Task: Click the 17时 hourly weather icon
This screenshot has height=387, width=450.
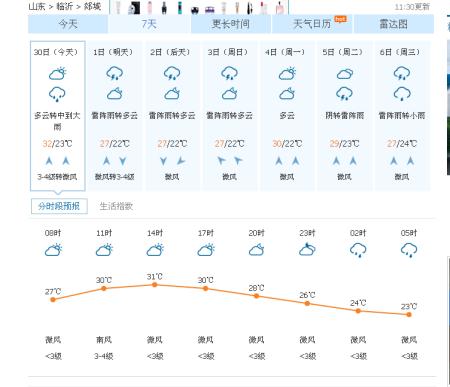Action: click(206, 250)
